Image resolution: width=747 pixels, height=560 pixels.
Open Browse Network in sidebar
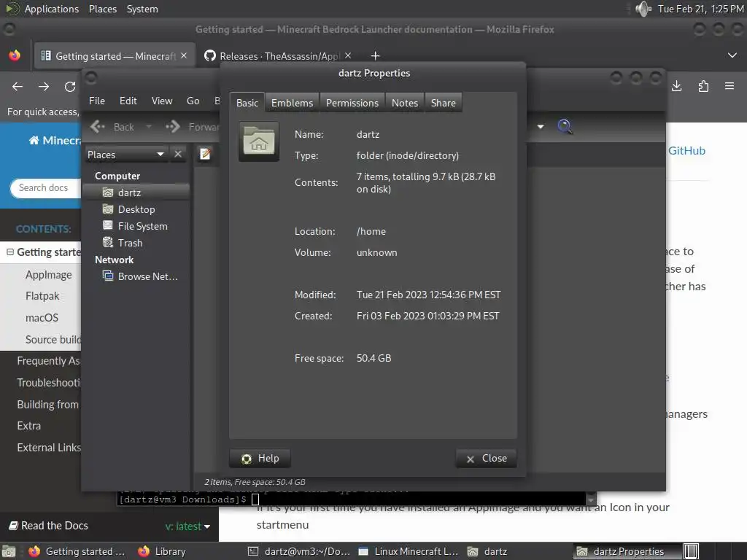click(136, 276)
